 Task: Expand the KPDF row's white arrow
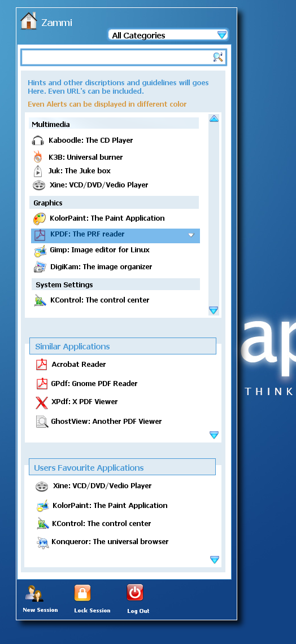pos(191,235)
